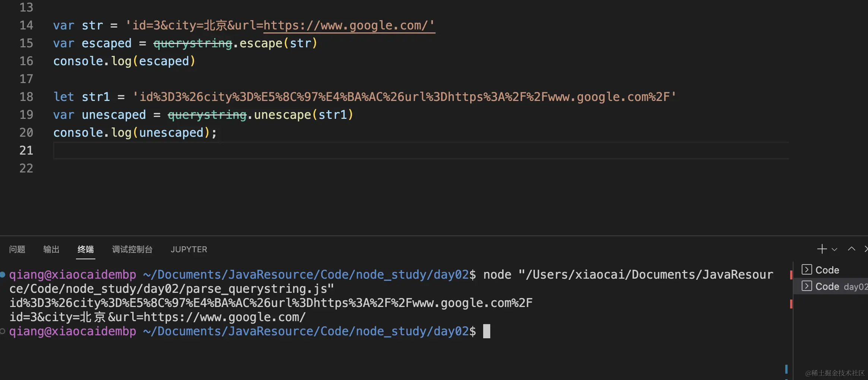Viewport: 868px width, 380px height.
Task: Open the 调试控制台 panel tab
Action: point(132,249)
